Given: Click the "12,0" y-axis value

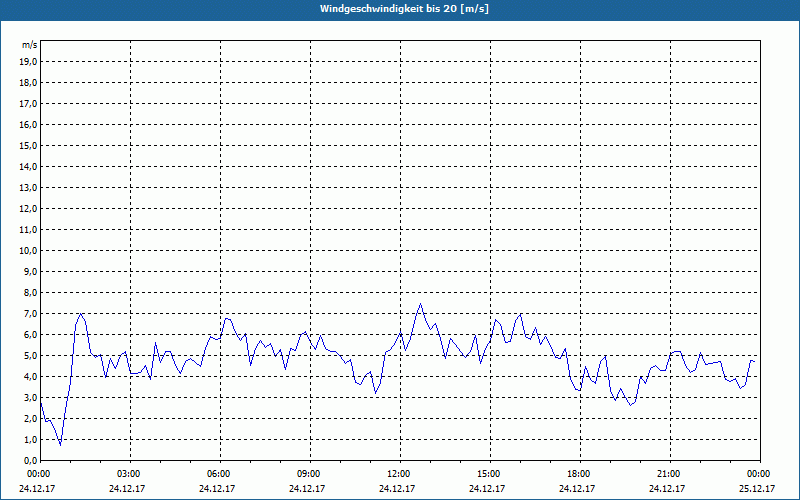Looking at the screenshot, I should [29, 209].
